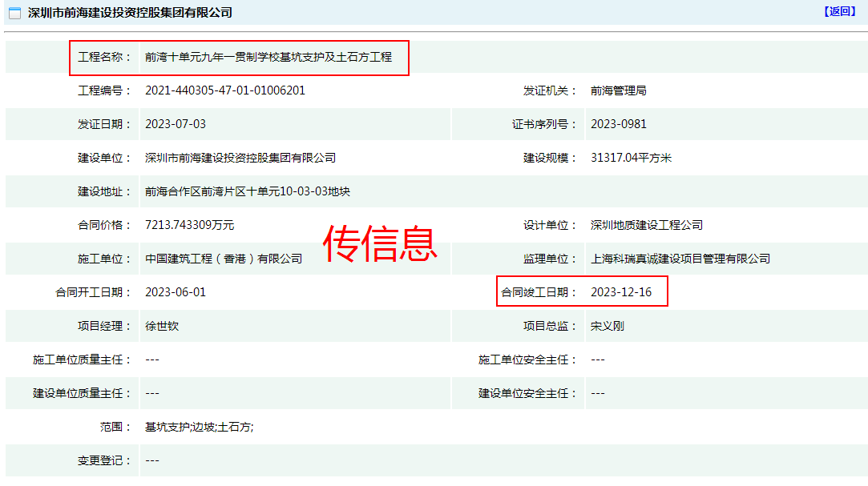Click the contract price 7213.743309万元

190,225
